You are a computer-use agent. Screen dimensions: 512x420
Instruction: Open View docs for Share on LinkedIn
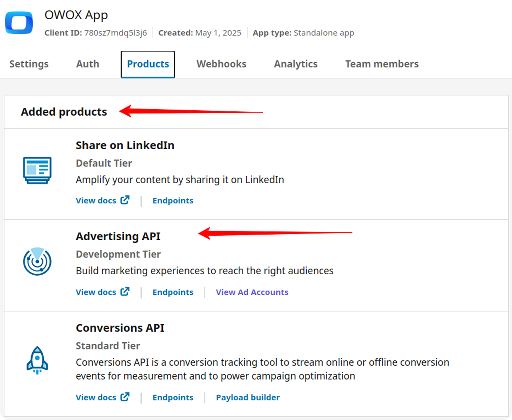pyautogui.click(x=96, y=200)
